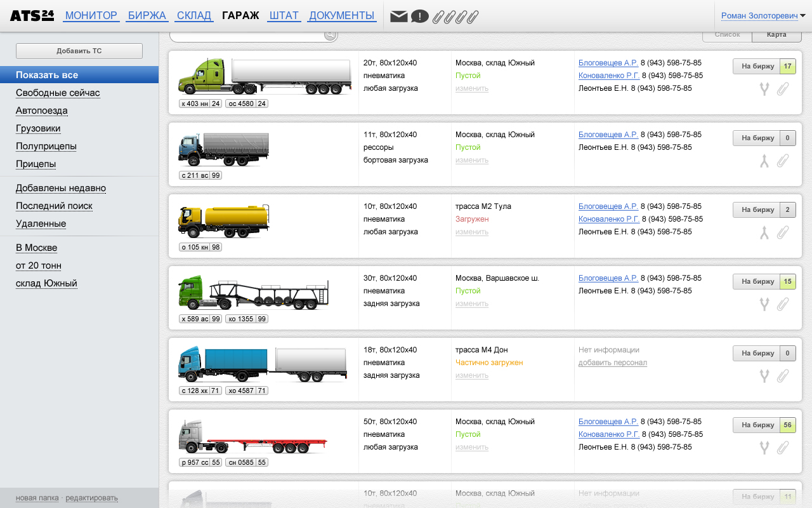Open the alert speech bubble notifications
The image size is (812, 508).
(419, 17)
